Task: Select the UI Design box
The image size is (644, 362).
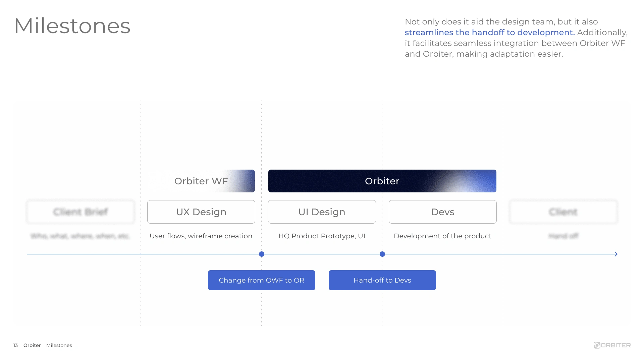Action: [322, 212]
